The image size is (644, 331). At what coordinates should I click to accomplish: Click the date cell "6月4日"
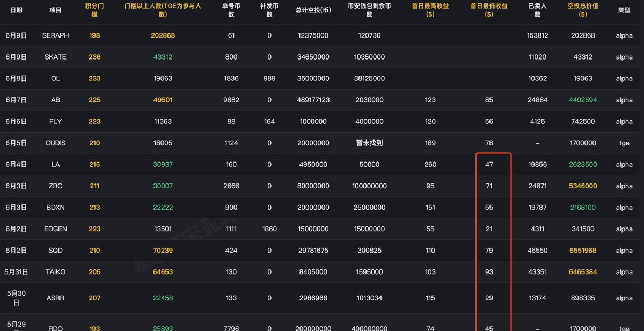pyautogui.click(x=16, y=164)
